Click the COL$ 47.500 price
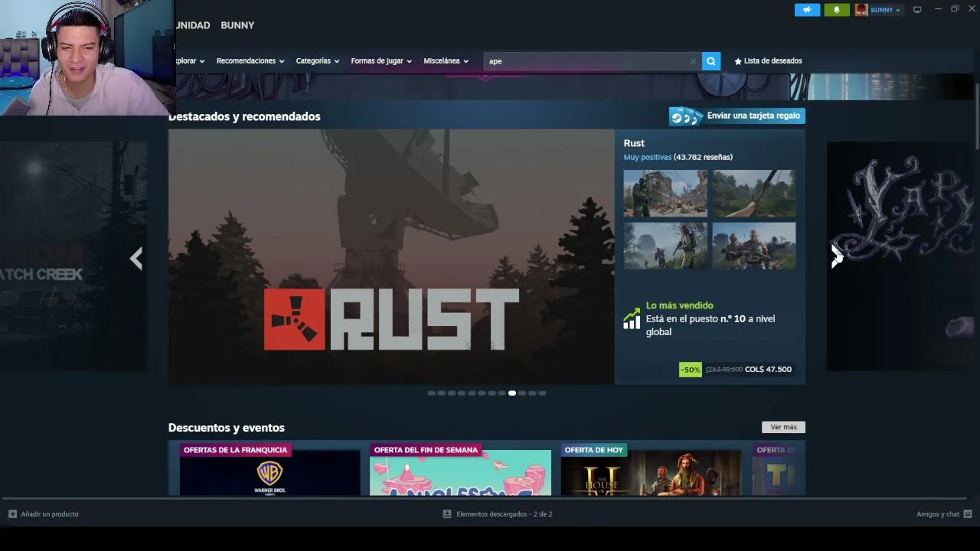 [769, 370]
